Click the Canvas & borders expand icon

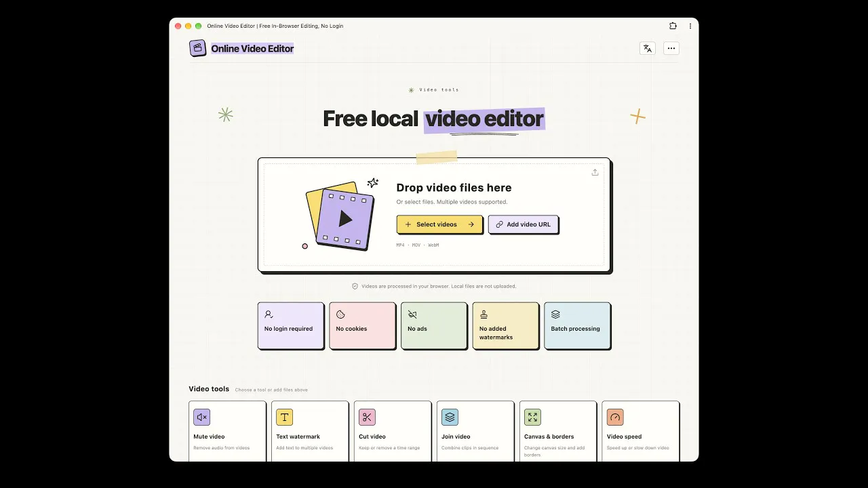click(532, 417)
